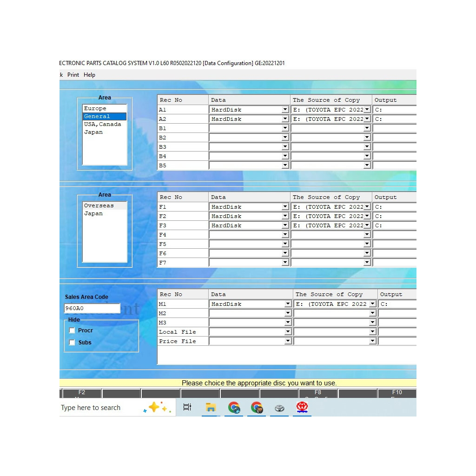Open the Source of Copy dropdown for M1

[x=372, y=304]
